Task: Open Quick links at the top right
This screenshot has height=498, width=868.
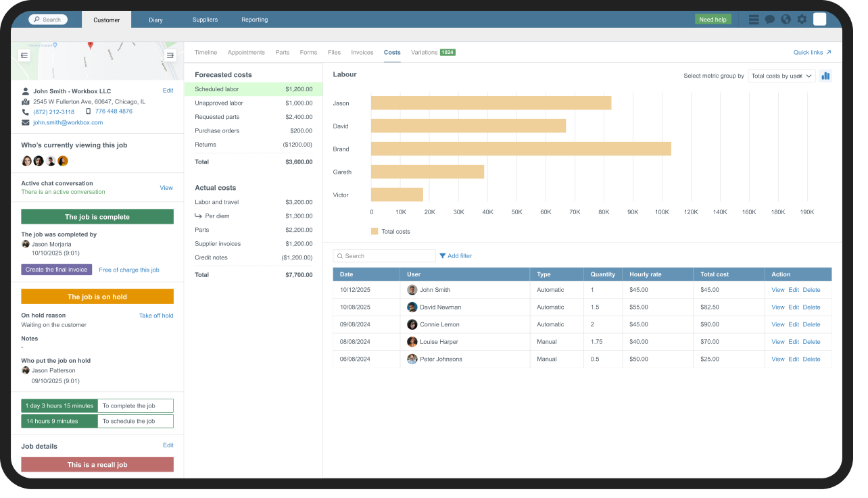Action: [x=811, y=52]
